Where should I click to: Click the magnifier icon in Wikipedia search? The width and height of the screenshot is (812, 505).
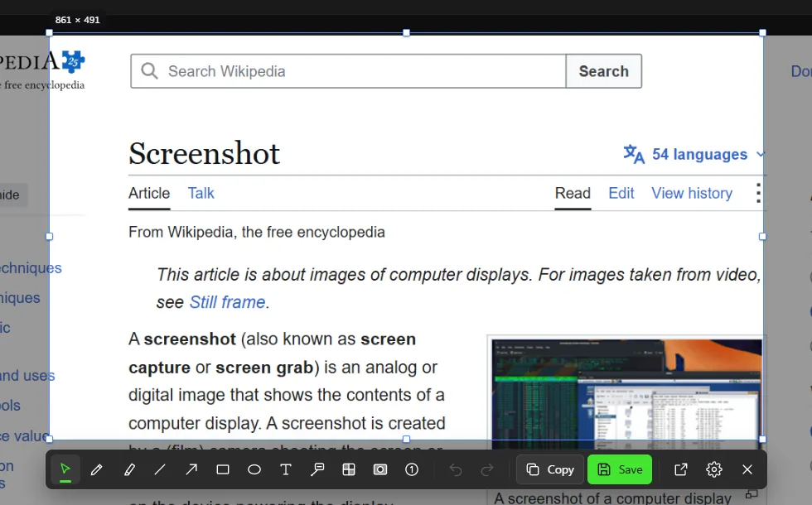point(149,71)
